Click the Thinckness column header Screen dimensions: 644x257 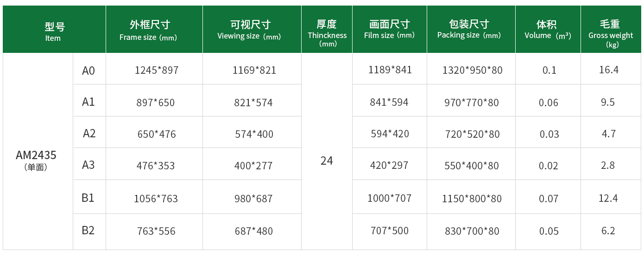pos(327,29)
